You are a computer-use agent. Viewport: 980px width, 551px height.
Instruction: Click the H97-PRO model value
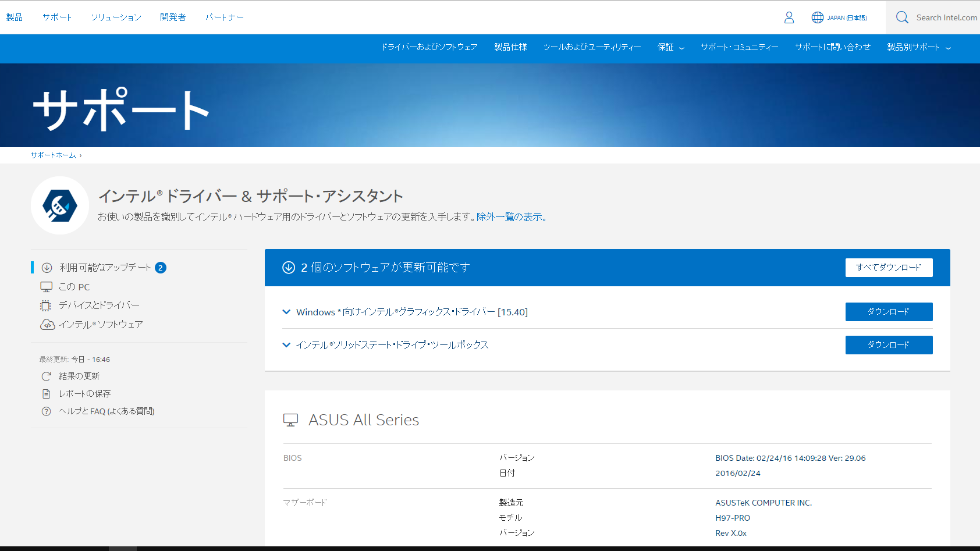tap(733, 518)
